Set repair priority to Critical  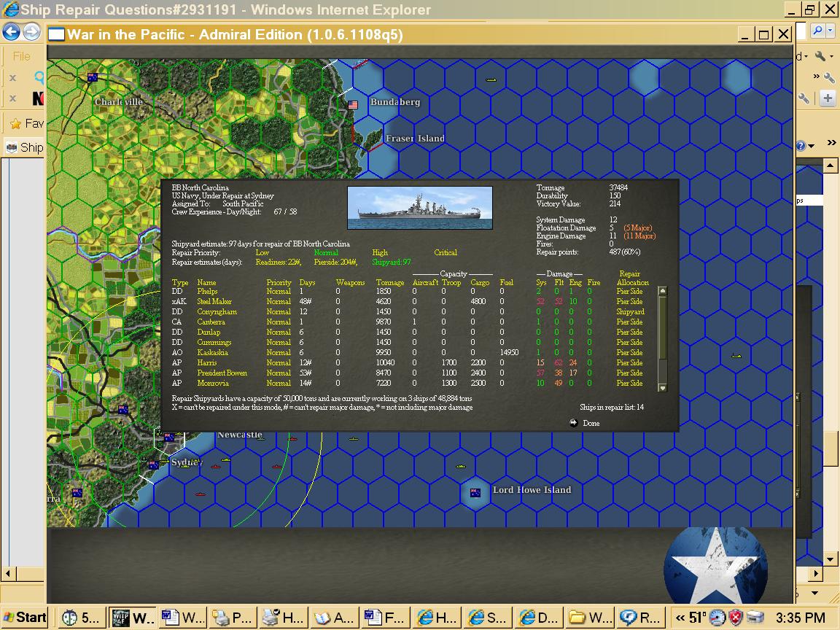tap(446, 252)
